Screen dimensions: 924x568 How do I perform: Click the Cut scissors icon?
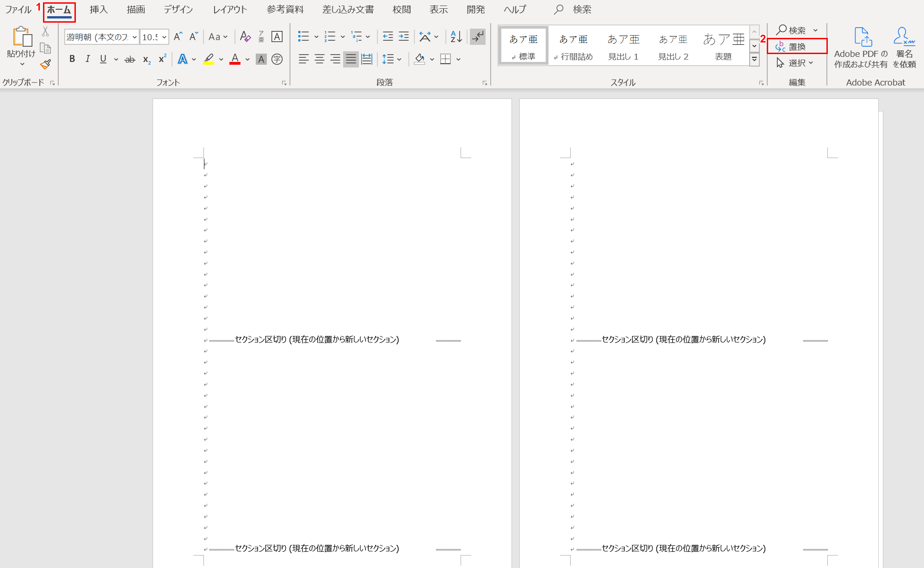pyautogui.click(x=45, y=31)
